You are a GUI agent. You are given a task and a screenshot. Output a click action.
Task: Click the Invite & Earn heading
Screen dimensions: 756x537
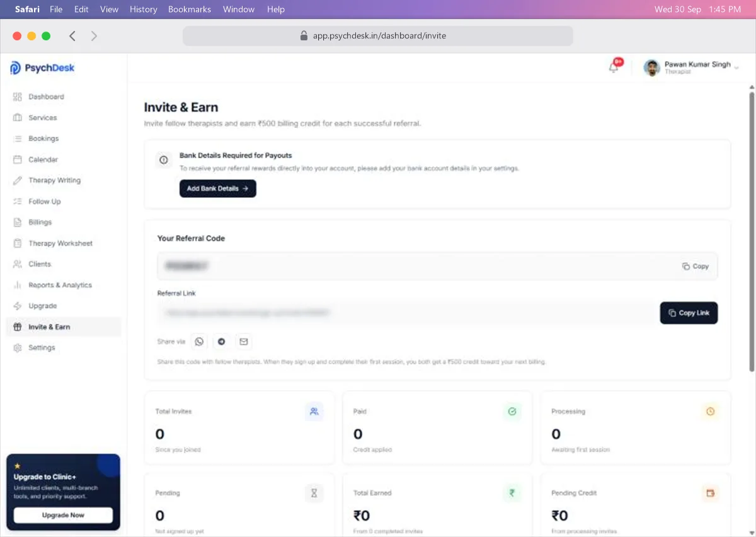click(181, 107)
